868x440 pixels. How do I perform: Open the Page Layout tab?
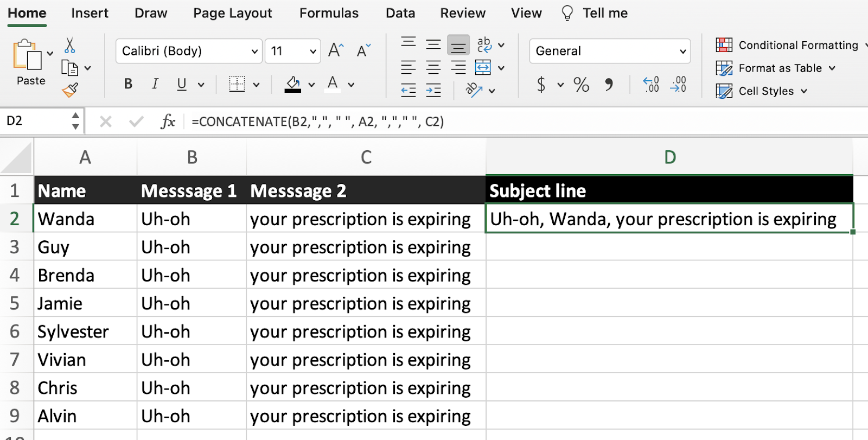pos(232,13)
